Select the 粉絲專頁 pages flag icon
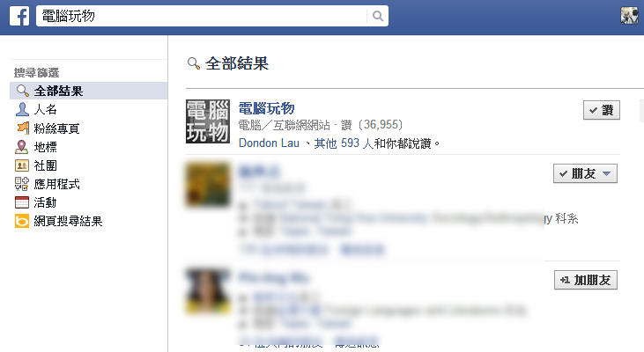This screenshot has width=644, height=352. (22, 128)
